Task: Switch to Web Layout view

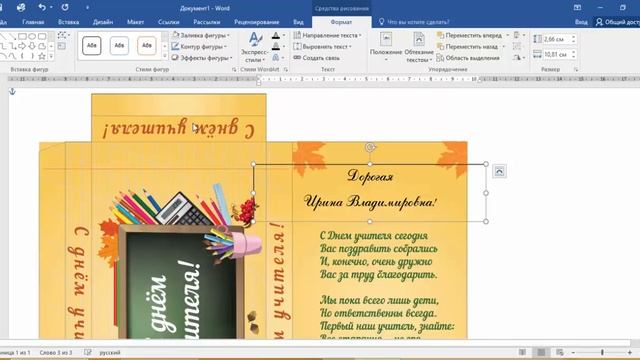Action: [560, 352]
